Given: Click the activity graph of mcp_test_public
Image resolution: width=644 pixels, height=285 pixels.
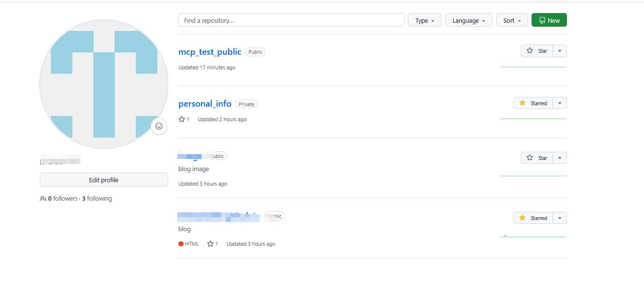Looking at the screenshot, I should pyautogui.click(x=533, y=66).
